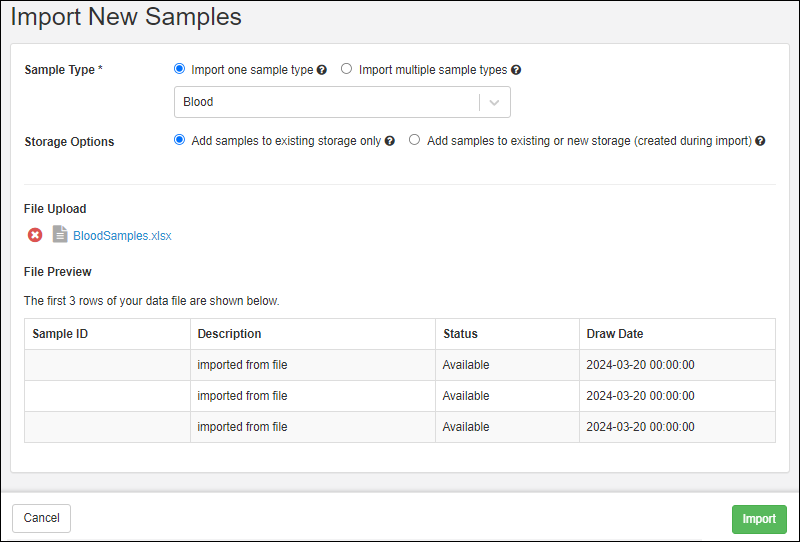Choose 'Add samples to existing or new storage'
Screen dimensions: 800x542
415,140
